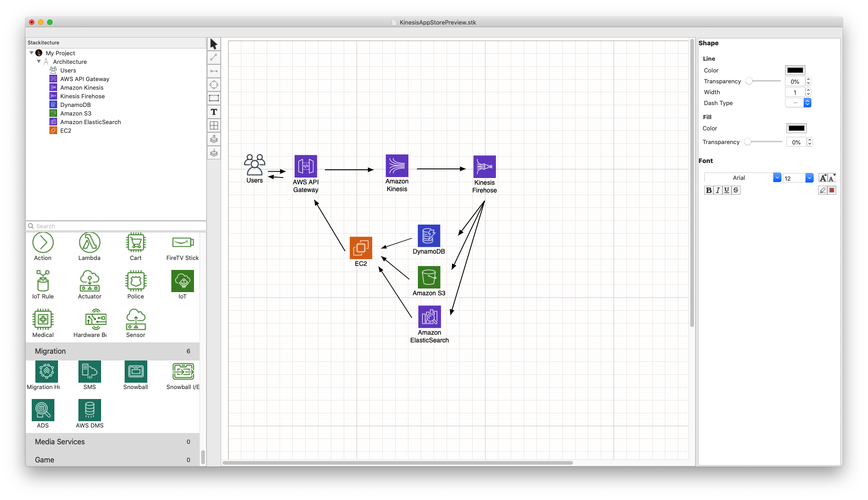Viewport: 868px width, 500px height.
Task: Open the line Dash Type dropdown
Action: pos(807,103)
